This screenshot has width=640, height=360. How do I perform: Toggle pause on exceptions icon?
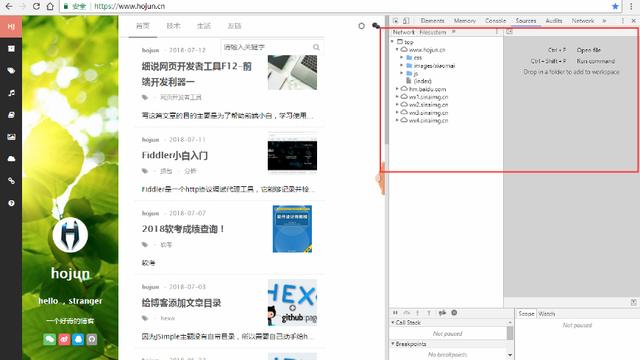454,313
